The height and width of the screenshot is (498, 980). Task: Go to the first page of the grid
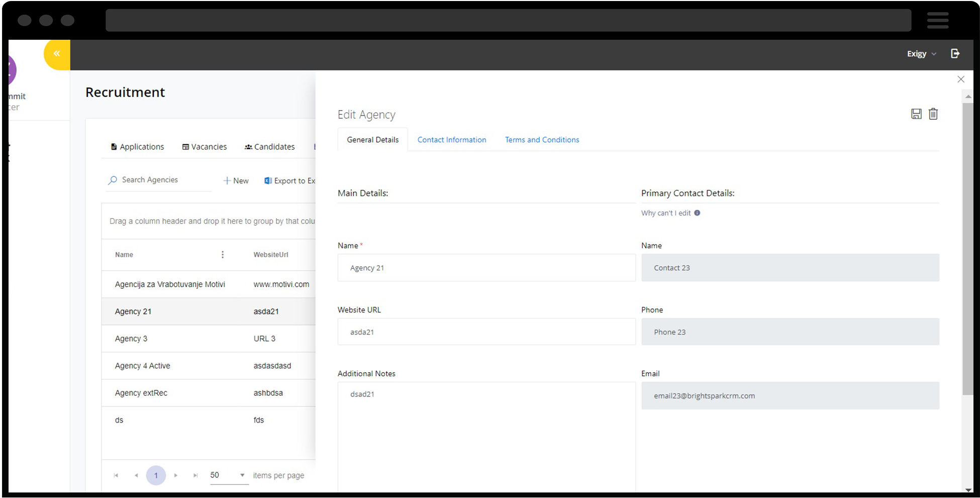[116, 475]
